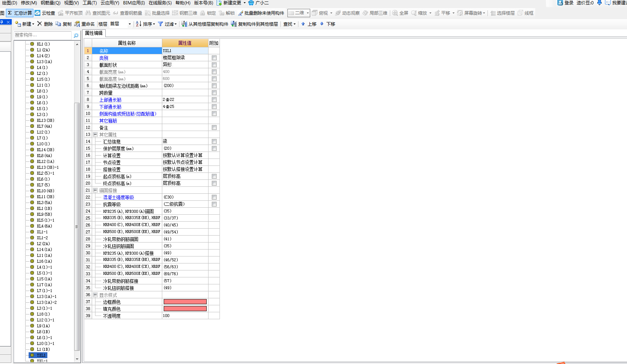Select the 属性编辑 tab
This screenshot has width=627, height=364.
point(94,33)
